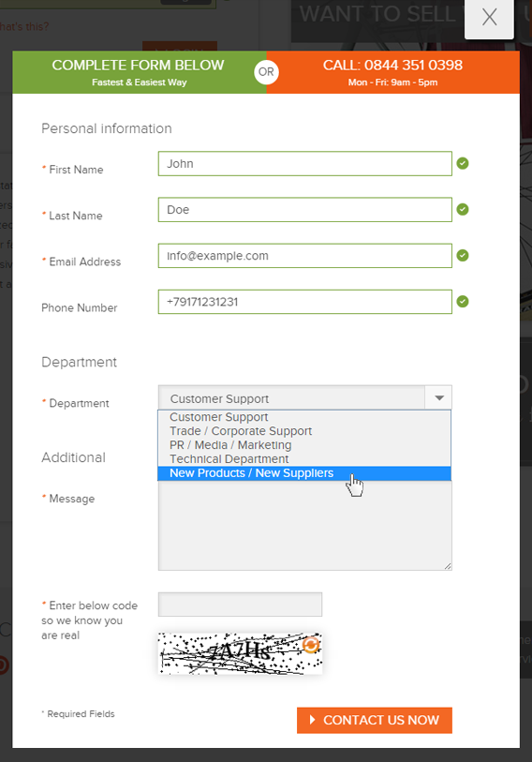This screenshot has height=762, width=532.
Task: Click the Call 0844 351 0398 banner
Action: [393, 72]
